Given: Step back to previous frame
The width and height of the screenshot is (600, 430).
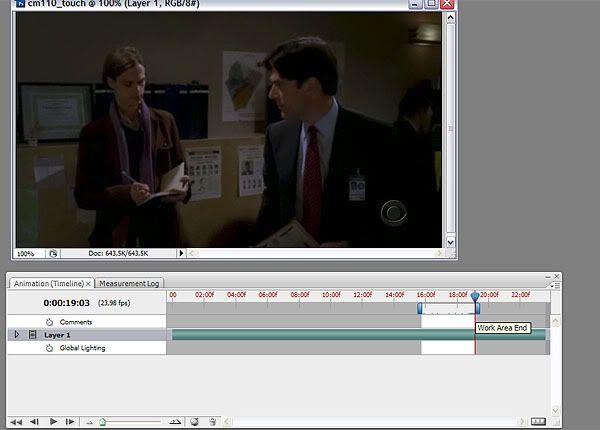Looking at the screenshot, I should [x=34, y=422].
